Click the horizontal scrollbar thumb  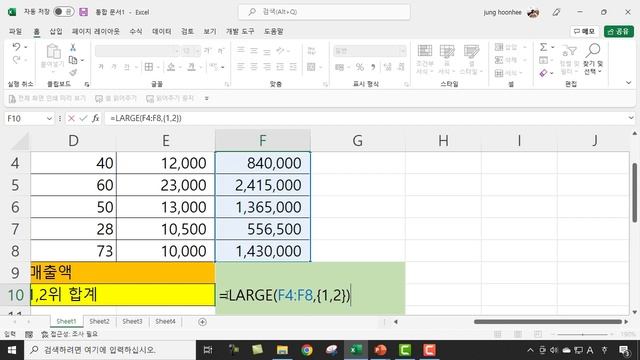click(548, 322)
